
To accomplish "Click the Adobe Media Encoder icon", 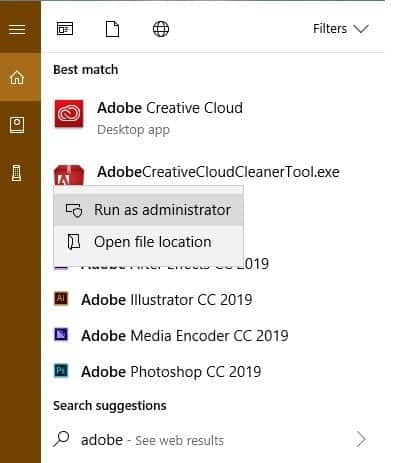I will 61,334.
